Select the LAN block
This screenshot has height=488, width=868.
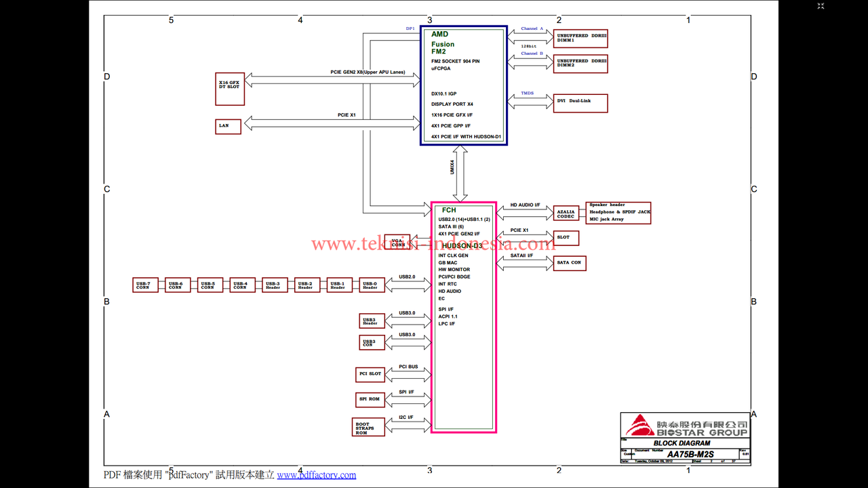click(229, 126)
